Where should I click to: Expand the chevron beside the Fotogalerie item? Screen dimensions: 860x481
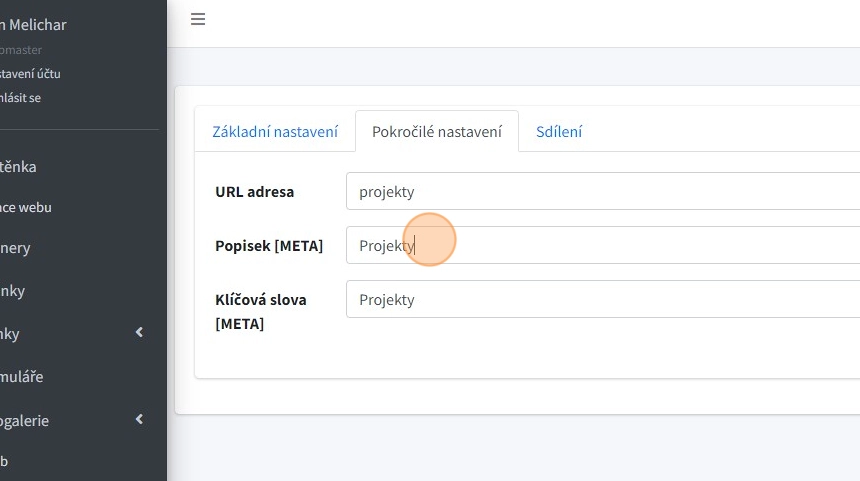(139, 420)
